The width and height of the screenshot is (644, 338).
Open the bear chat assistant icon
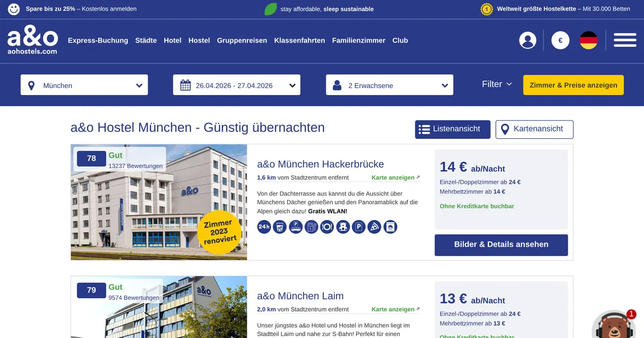coord(613,325)
